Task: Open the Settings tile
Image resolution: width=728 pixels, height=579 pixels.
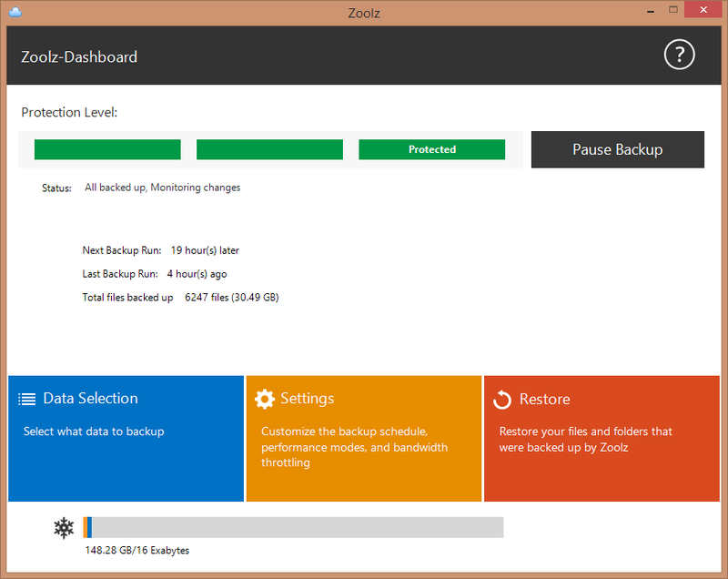Action: [x=363, y=438]
